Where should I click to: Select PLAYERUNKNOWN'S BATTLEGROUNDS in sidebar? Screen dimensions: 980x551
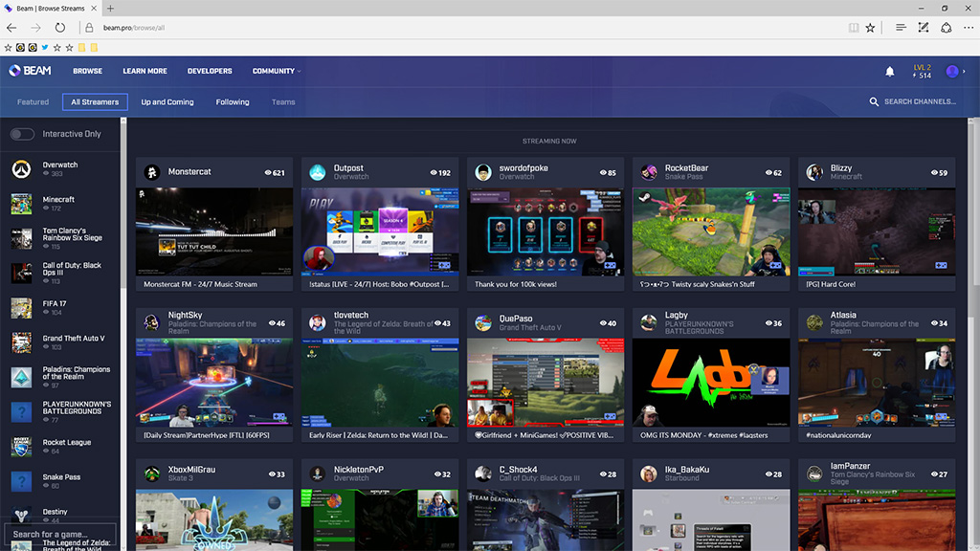tap(77, 408)
